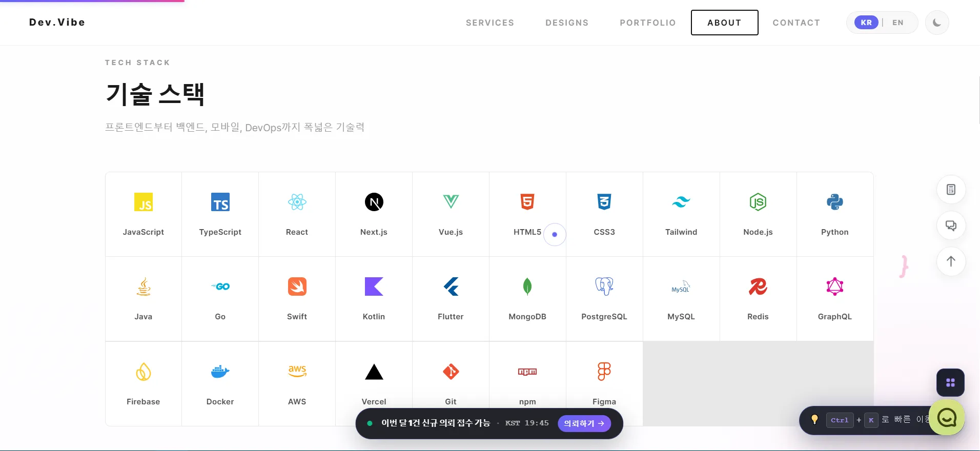Viewport: 980px width, 451px height.
Task: Toggle dark mode moon button
Action: [x=937, y=23]
